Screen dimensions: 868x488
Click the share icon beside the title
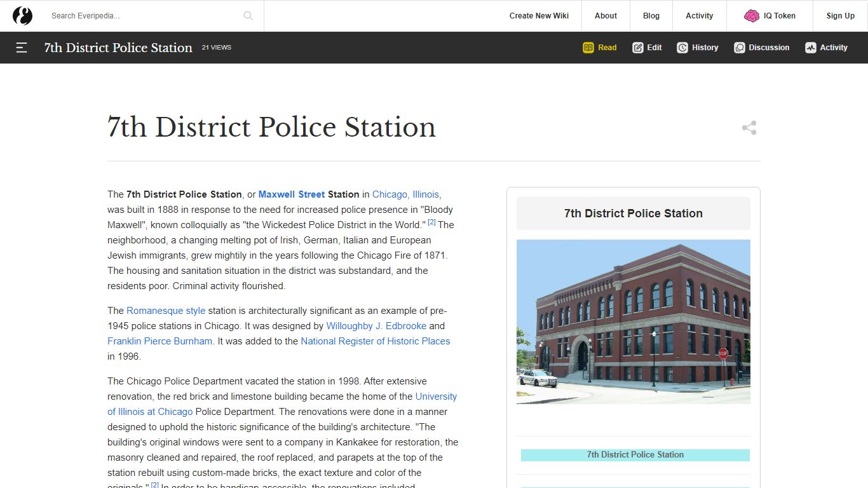point(749,128)
